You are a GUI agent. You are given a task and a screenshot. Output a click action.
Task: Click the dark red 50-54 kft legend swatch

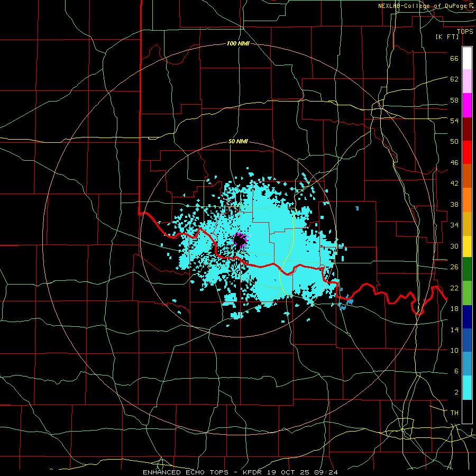click(467, 129)
